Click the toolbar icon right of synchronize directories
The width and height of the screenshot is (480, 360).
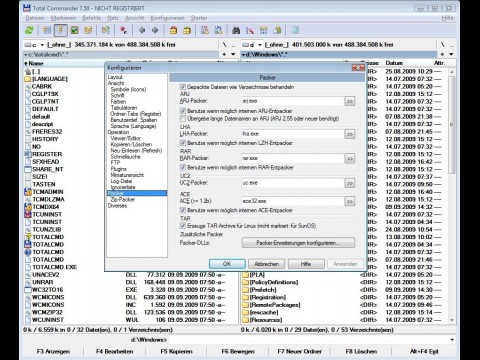tap(277, 30)
